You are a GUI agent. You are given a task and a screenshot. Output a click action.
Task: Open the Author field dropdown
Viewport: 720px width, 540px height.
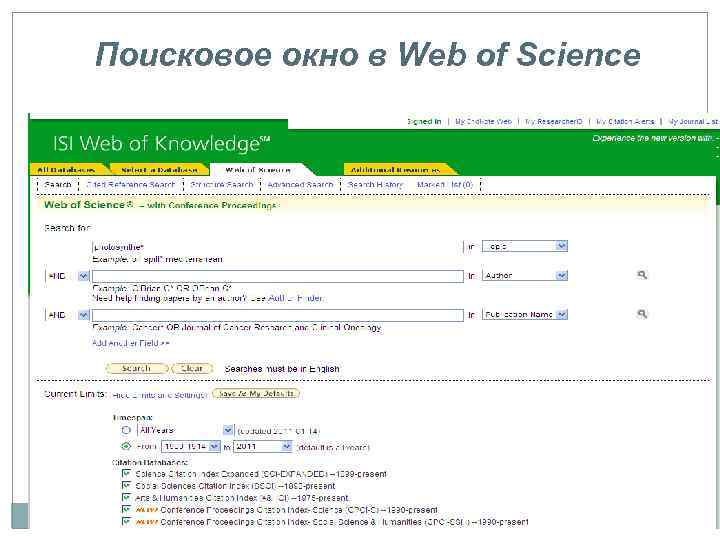(525, 276)
